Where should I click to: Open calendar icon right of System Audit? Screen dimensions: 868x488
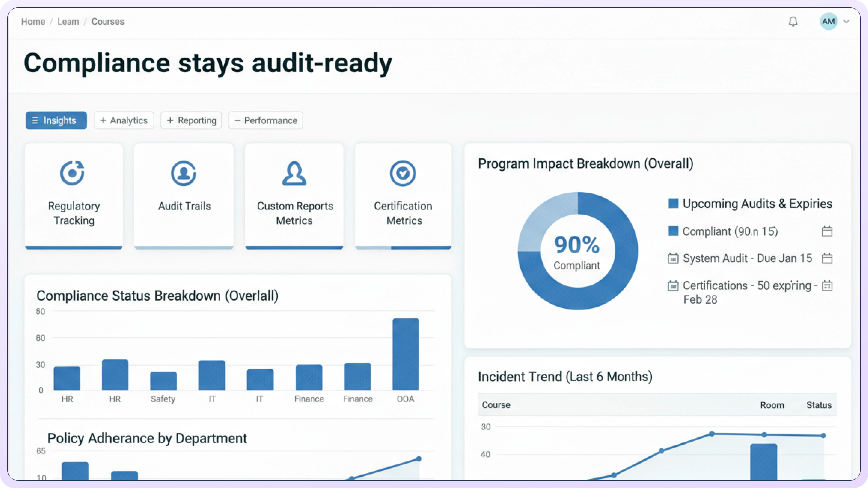coord(827,258)
